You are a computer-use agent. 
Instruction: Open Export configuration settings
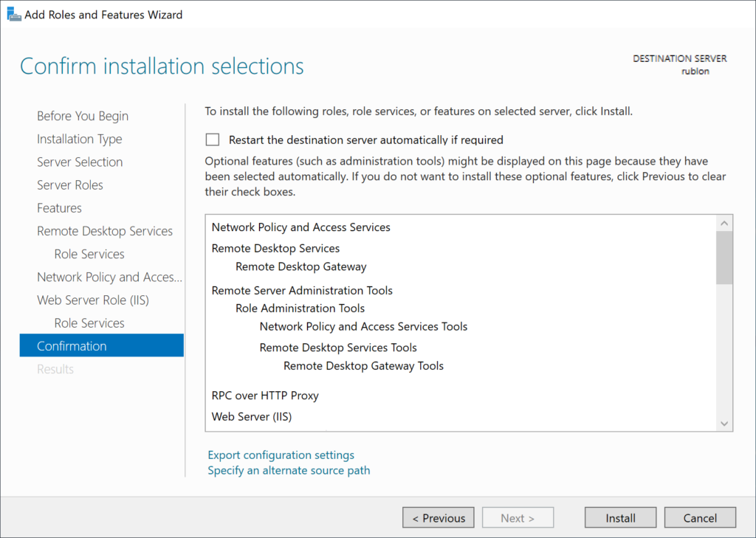coord(281,455)
